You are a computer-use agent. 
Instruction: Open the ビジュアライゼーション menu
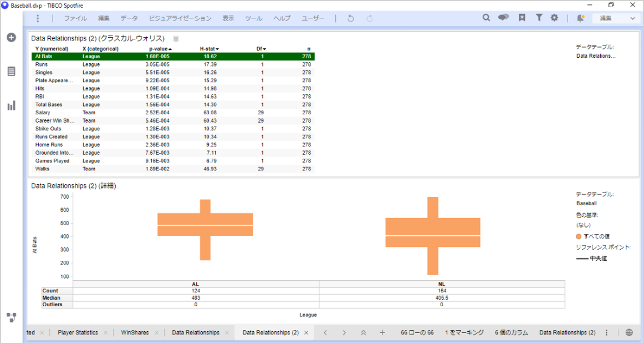180,18
